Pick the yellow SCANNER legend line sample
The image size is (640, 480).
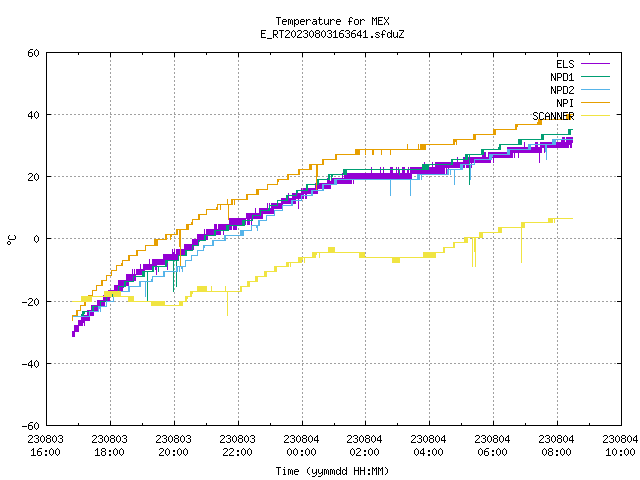(x=595, y=116)
